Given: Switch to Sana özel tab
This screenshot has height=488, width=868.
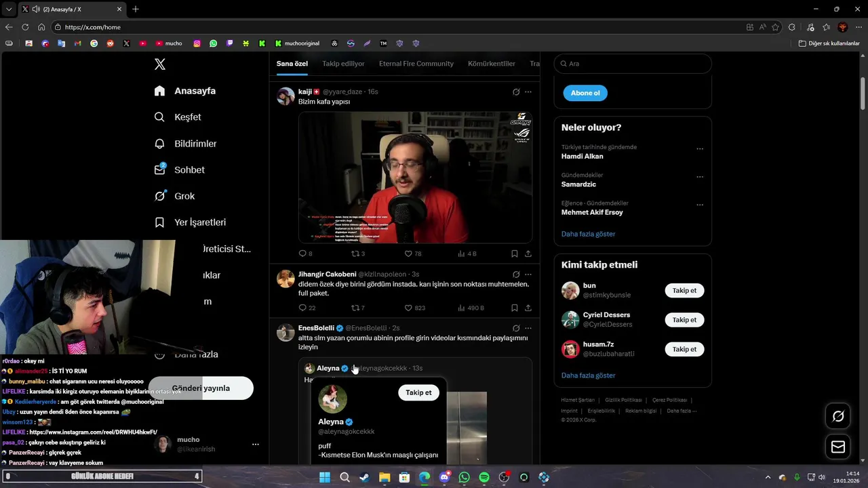Looking at the screenshot, I should click(x=292, y=64).
